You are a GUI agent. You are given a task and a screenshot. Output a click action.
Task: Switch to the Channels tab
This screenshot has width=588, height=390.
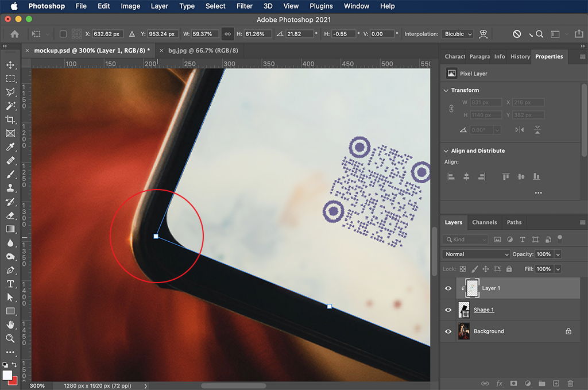[x=485, y=222]
